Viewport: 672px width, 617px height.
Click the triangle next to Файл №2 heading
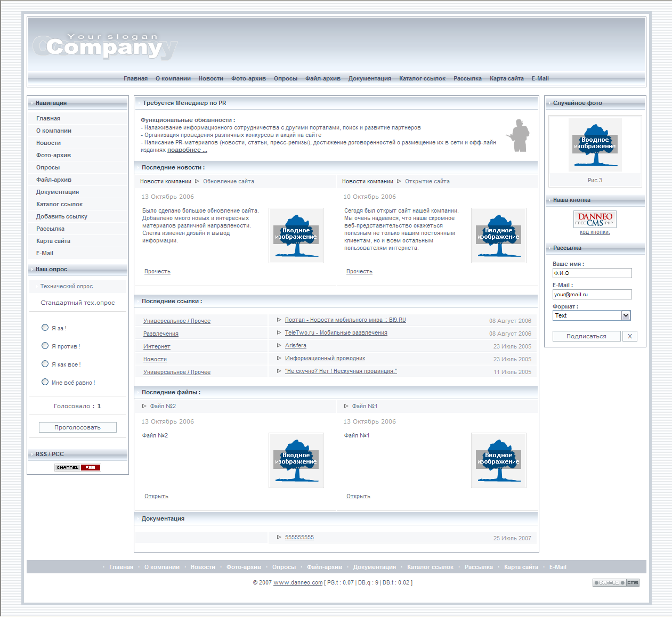(144, 406)
